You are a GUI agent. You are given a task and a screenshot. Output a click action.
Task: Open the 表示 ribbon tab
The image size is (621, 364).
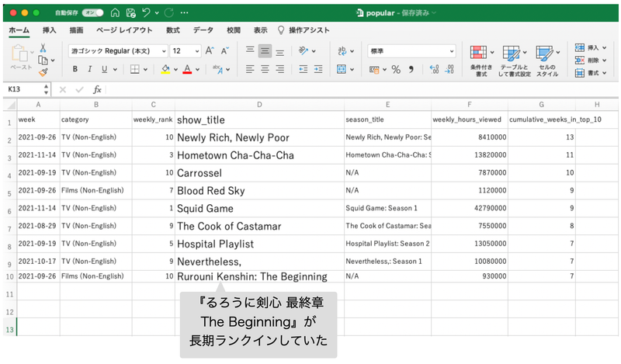[x=260, y=30]
